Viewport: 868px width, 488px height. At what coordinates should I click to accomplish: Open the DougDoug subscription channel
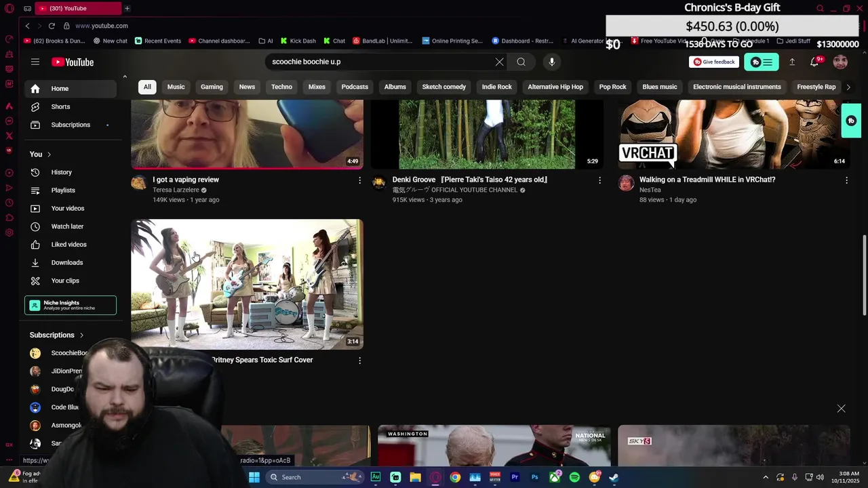[54, 389]
